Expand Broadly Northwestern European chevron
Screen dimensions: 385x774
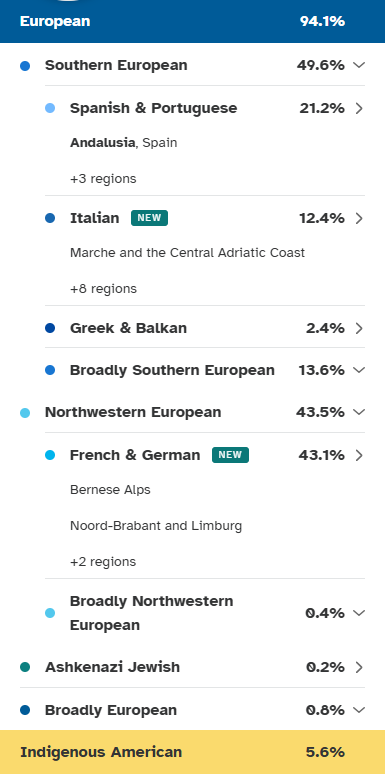click(359, 613)
